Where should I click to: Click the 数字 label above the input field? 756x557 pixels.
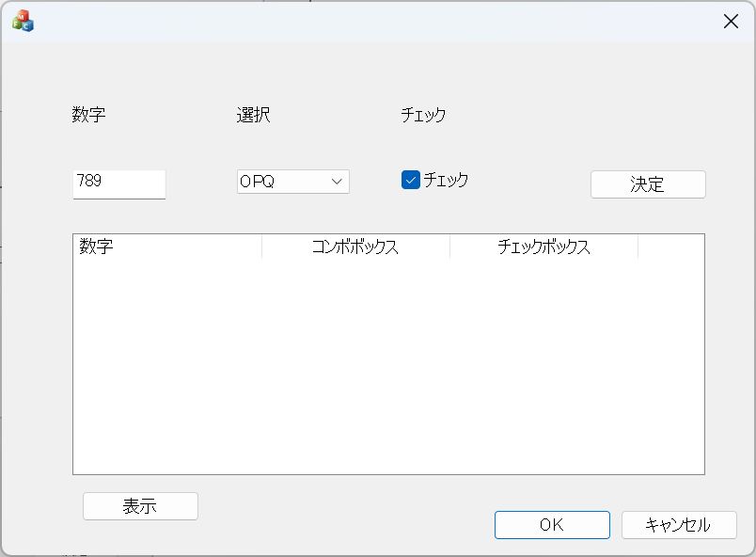[x=88, y=116]
